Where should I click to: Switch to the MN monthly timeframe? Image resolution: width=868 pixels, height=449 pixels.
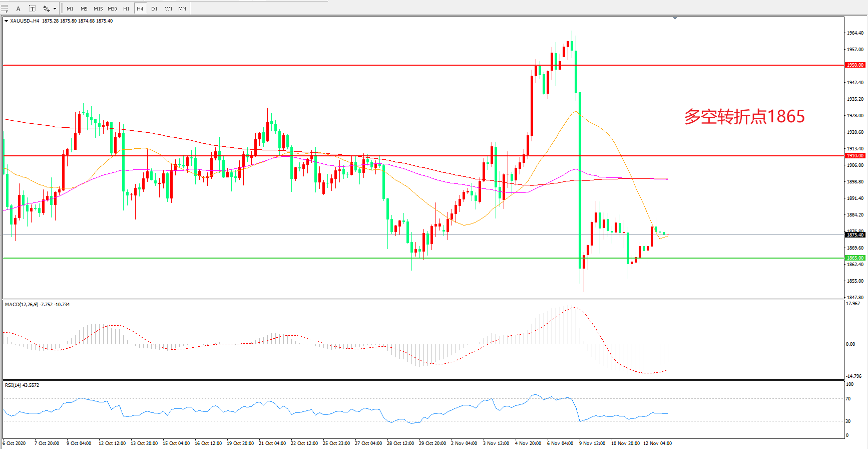pos(182,9)
